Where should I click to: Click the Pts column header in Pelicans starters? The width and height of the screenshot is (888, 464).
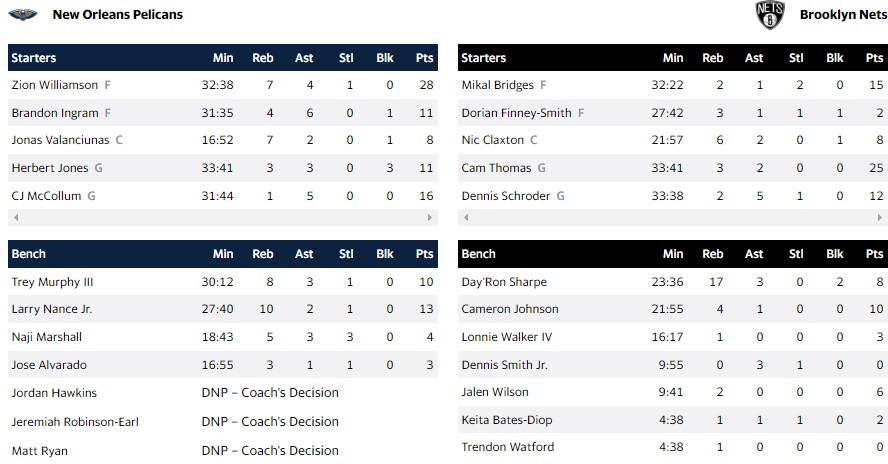click(425, 58)
